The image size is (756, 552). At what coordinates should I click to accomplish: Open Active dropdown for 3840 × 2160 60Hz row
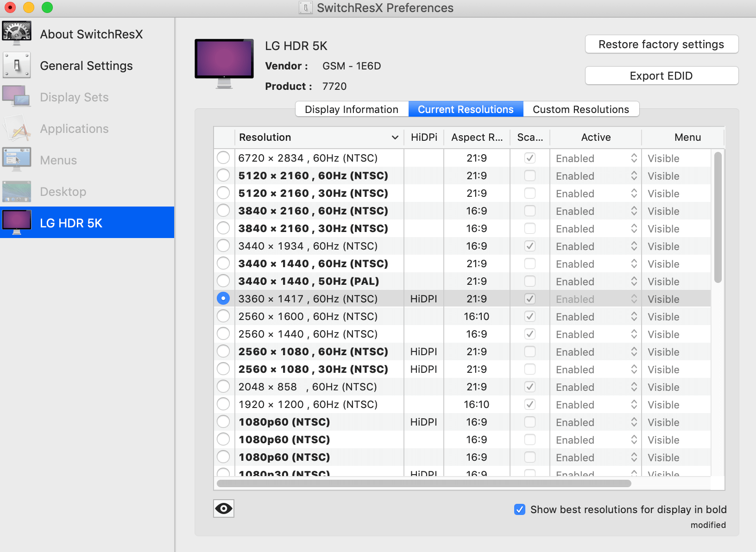[597, 211]
